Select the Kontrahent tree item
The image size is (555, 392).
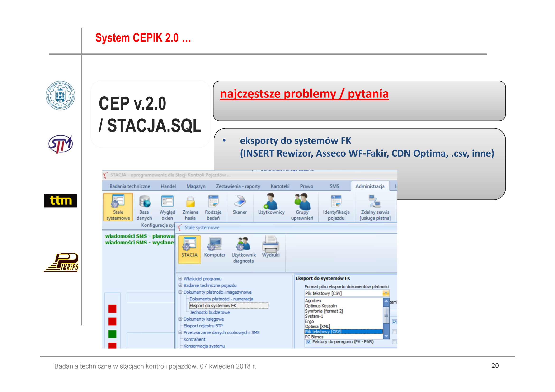(194, 339)
